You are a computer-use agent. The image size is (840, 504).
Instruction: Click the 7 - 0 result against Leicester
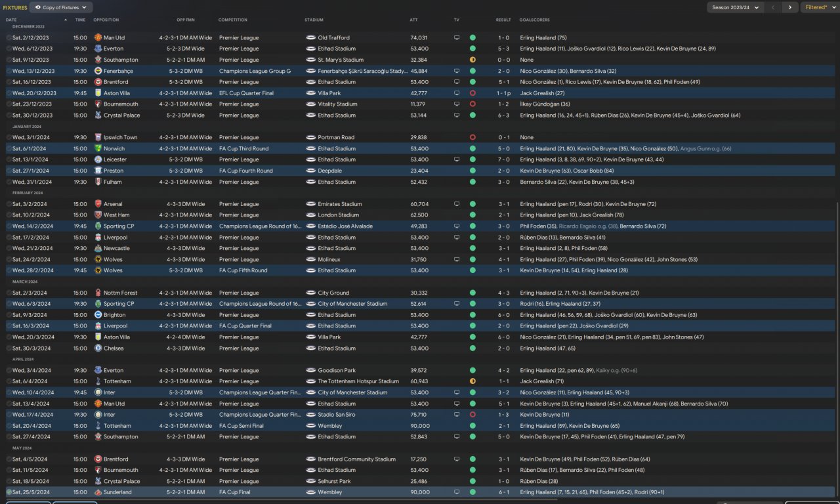pyautogui.click(x=503, y=159)
